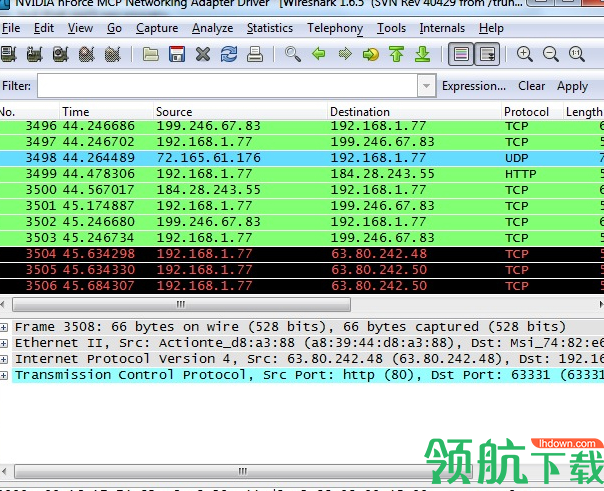Open the Tools menu
The width and height of the screenshot is (604, 491).
click(x=391, y=28)
